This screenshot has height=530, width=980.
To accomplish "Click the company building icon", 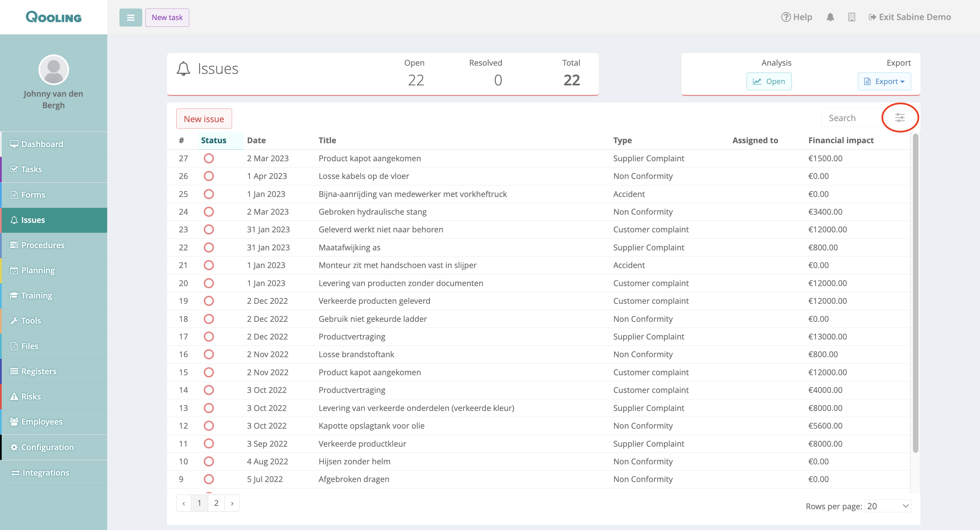I will (851, 17).
